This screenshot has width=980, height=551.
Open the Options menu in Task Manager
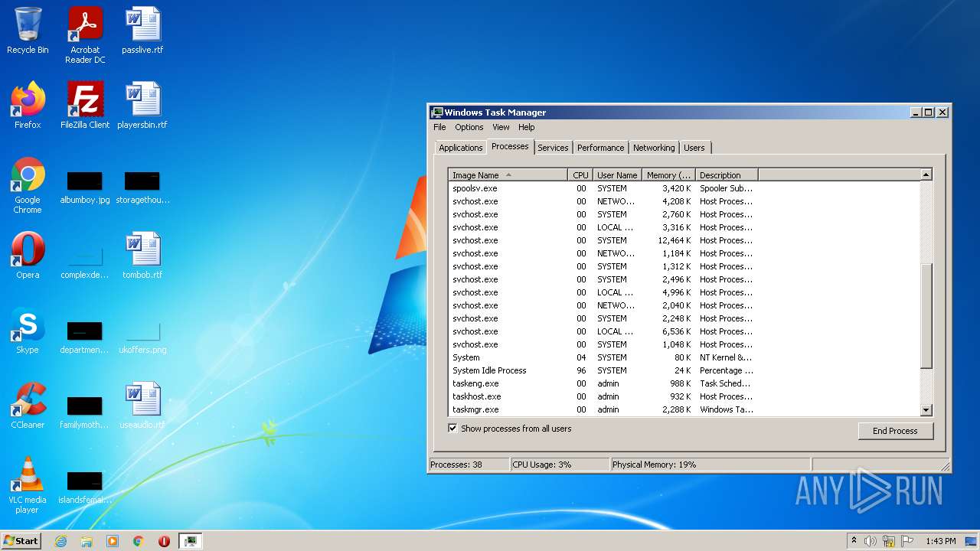pyautogui.click(x=469, y=127)
